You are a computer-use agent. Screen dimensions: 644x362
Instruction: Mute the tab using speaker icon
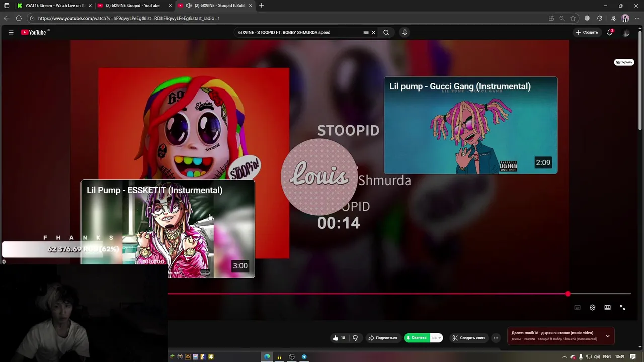(x=189, y=6)
